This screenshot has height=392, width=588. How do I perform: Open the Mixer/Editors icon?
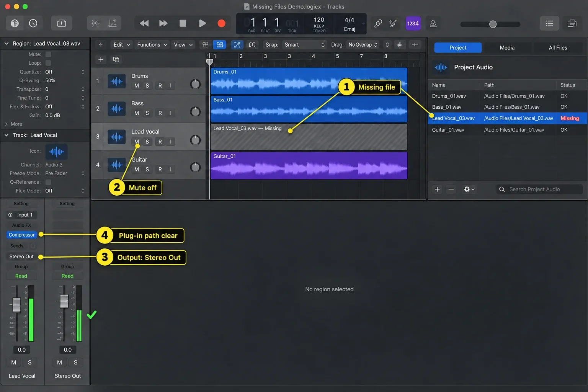coord(113,23)
